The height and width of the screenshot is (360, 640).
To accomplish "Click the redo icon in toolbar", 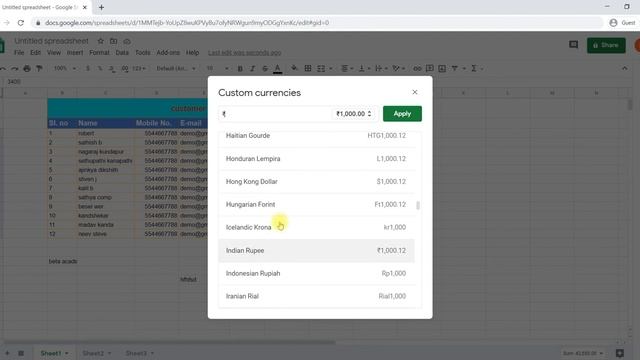I will (15, 69).
